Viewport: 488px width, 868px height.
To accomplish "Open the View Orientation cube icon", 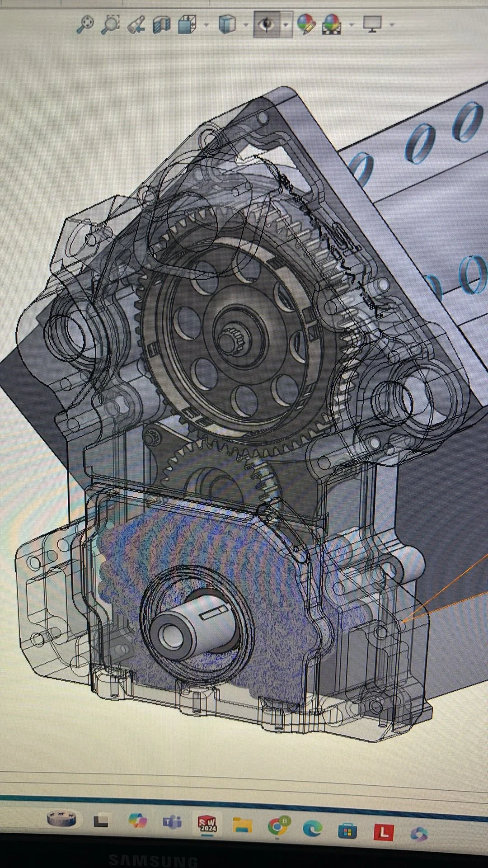I will click(187, 24).
